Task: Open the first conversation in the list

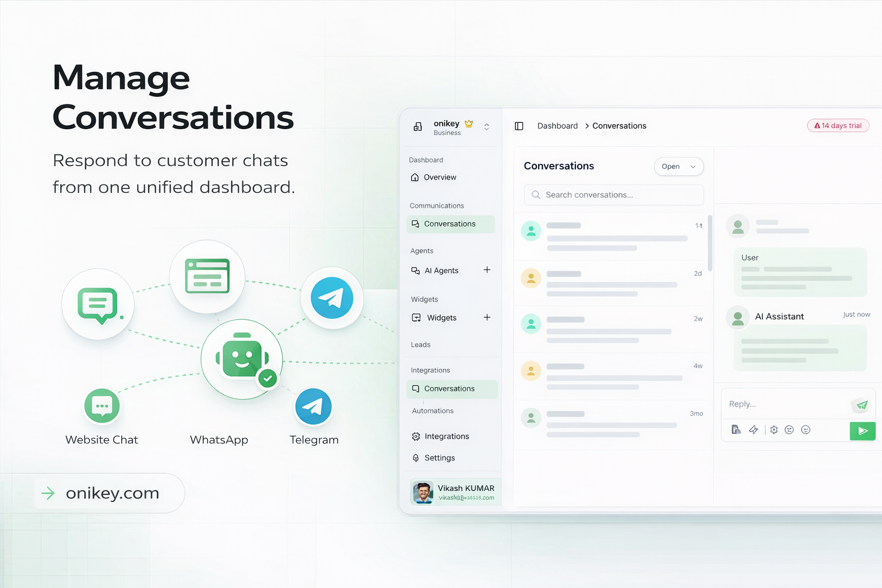Action: coord(611,237)
